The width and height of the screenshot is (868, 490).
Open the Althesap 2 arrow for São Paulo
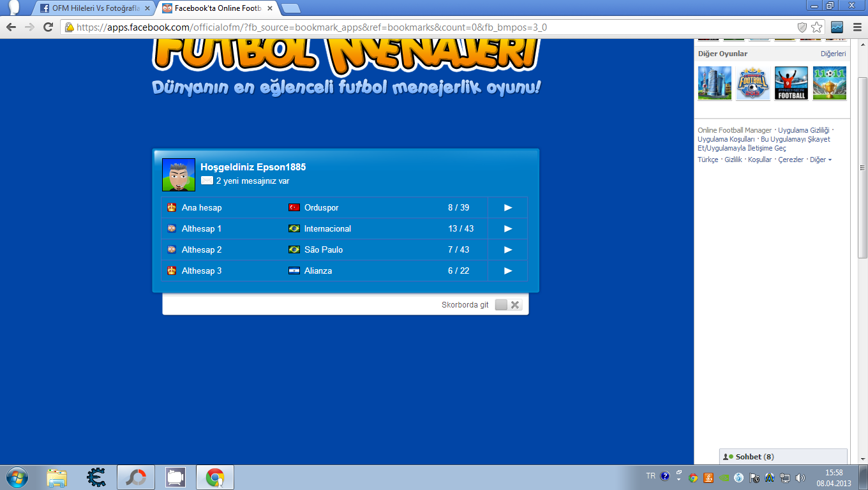click(x=508, y=249)
